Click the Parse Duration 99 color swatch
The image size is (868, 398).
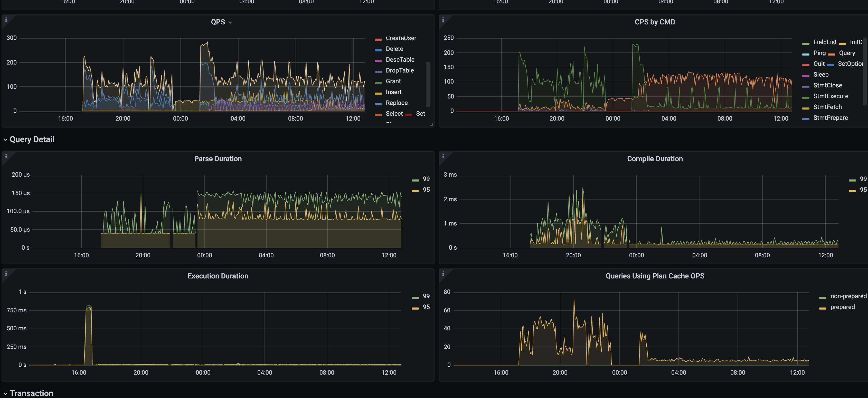pos(415,180)
